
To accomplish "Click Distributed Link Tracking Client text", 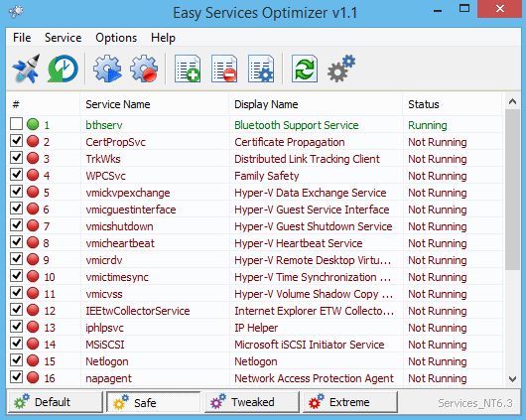I will (x=307, y=159).
